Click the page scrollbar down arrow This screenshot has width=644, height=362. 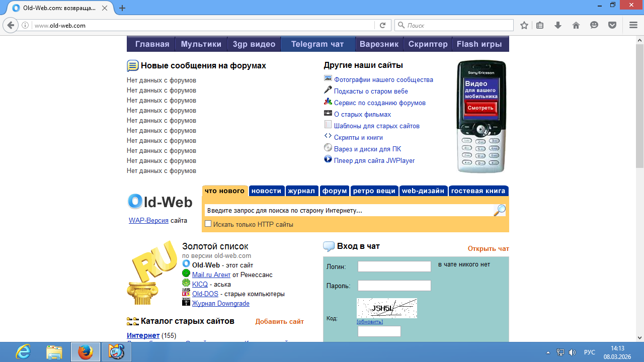point(639,337)
